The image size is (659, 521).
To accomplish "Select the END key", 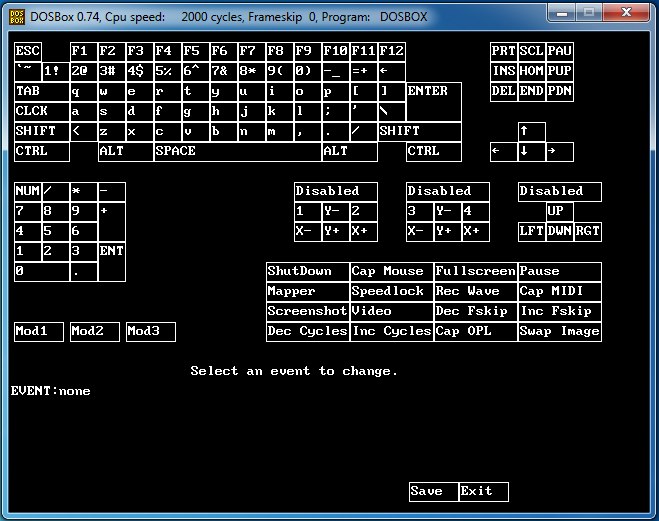I will click(532, 92).
